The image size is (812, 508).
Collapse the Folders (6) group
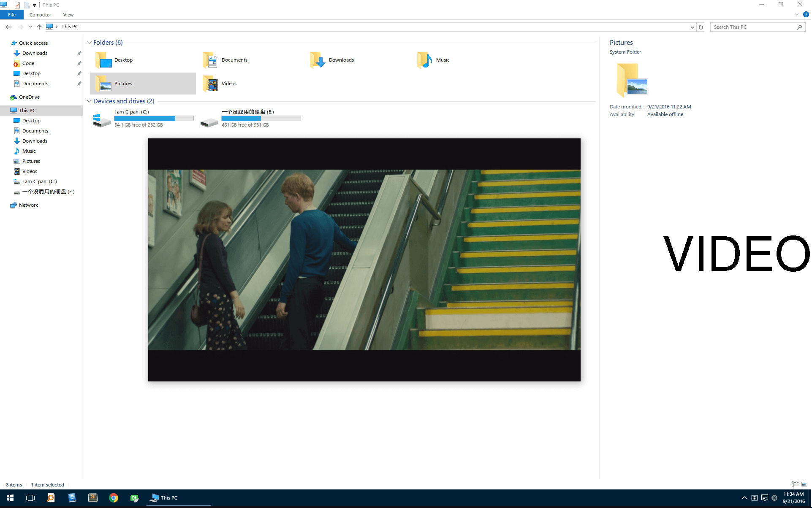tap(89, 43)
